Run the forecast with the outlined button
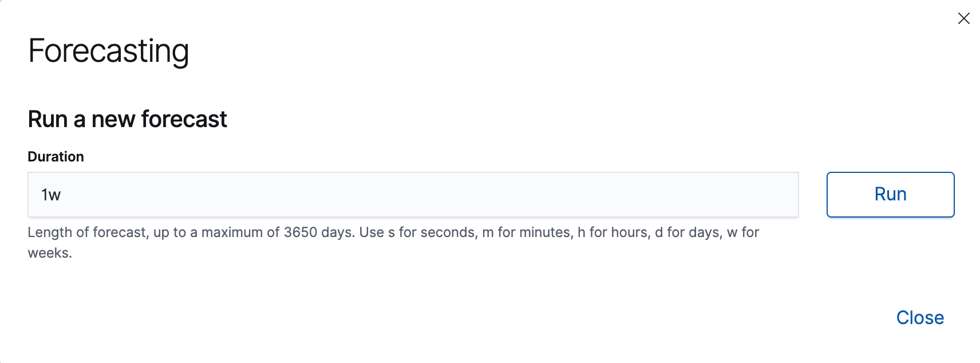 890,194
